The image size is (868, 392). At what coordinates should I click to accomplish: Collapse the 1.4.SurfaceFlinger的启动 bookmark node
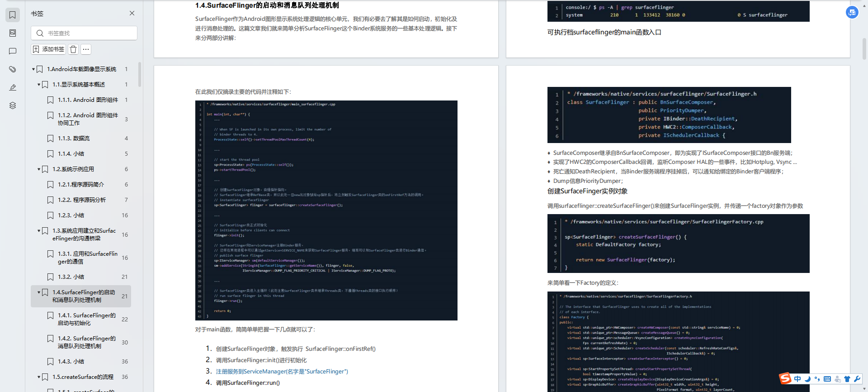39,292
